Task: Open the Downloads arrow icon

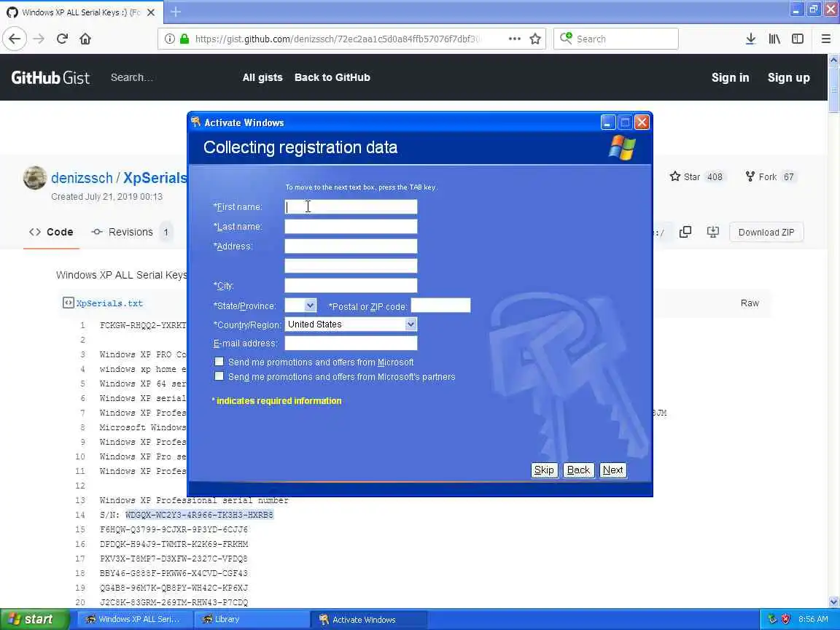Action: pos(750,39)
